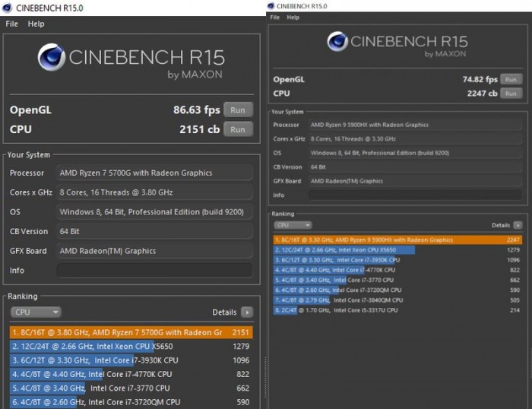Click the Details arrow icon in the 5700G window

(x=247, y=312)
